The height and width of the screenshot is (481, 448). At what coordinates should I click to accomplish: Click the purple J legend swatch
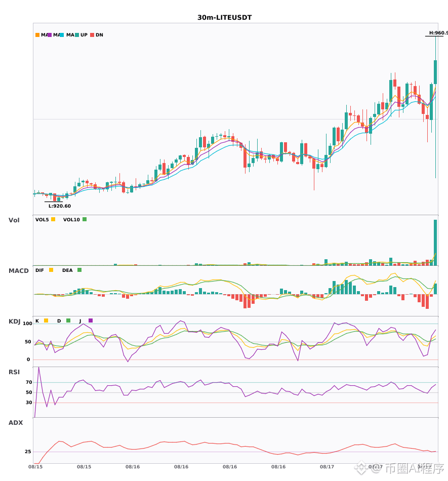pos(91,320)
